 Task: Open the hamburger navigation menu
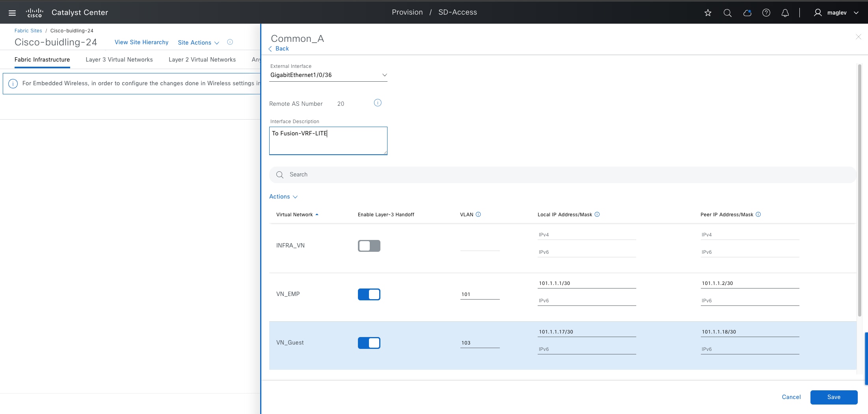point(12,13)
